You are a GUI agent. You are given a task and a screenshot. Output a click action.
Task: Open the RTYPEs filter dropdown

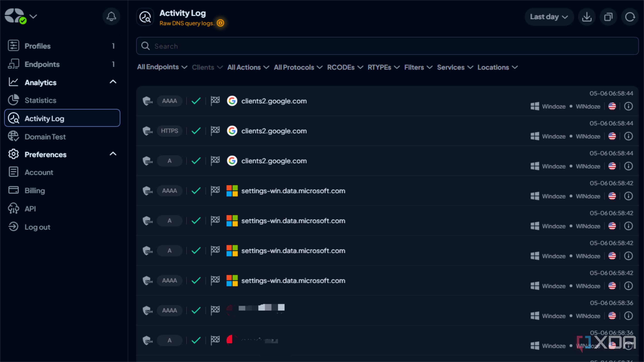[x=384, y=67]
